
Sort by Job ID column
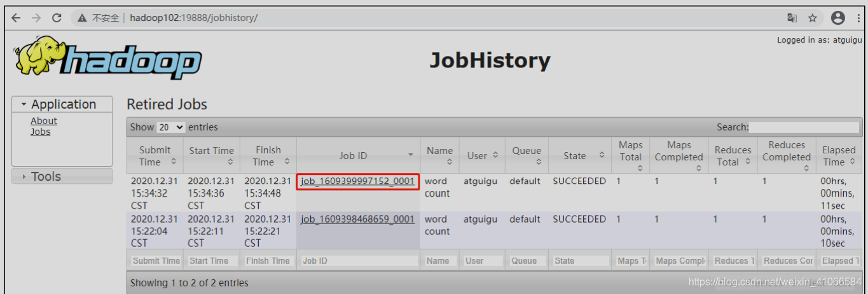[358, 156]
